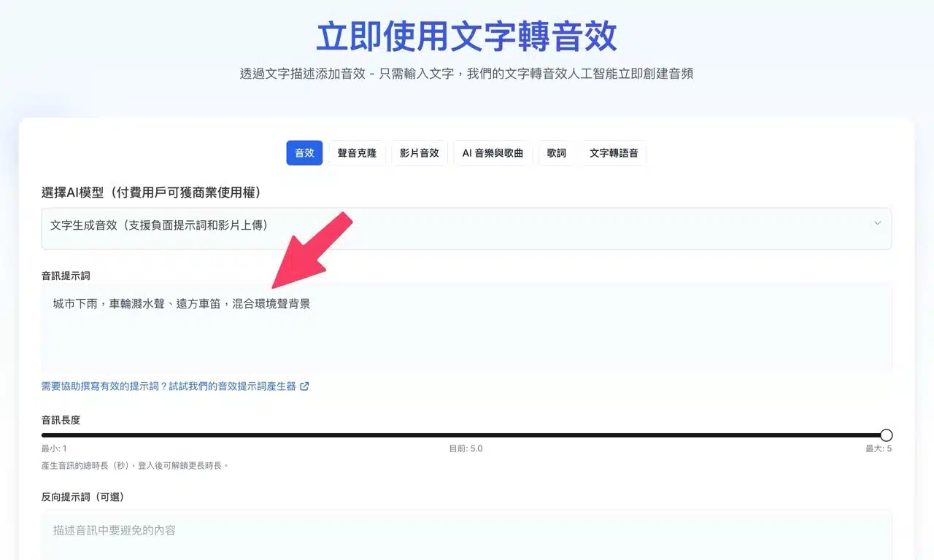This screenshot has width=934, height=560.
Task: Click the 音訊長度 label
Action: pyautogui.click(x=61, y=420)
